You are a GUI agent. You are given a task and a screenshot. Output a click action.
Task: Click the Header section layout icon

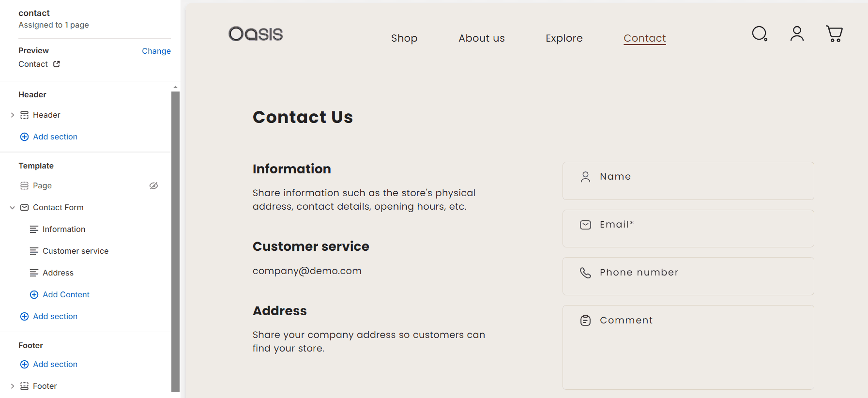[24, 115]
